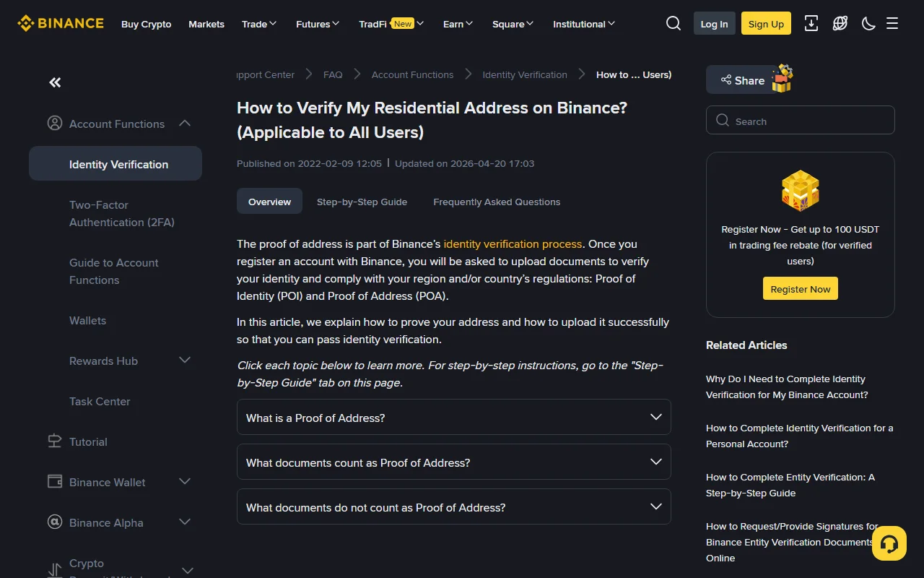Open the Futures dropdown menu

[318, 24]
